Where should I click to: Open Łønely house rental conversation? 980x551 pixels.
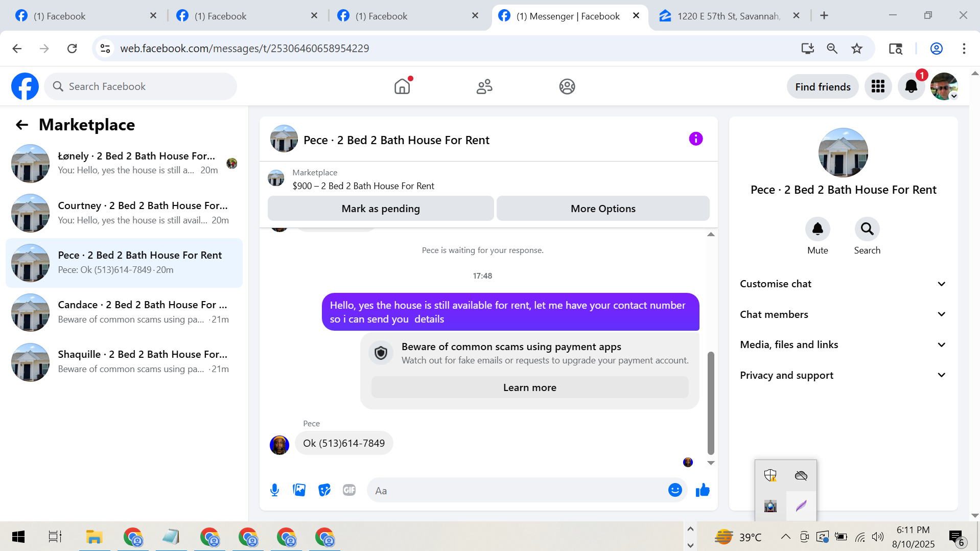(124, 164)
